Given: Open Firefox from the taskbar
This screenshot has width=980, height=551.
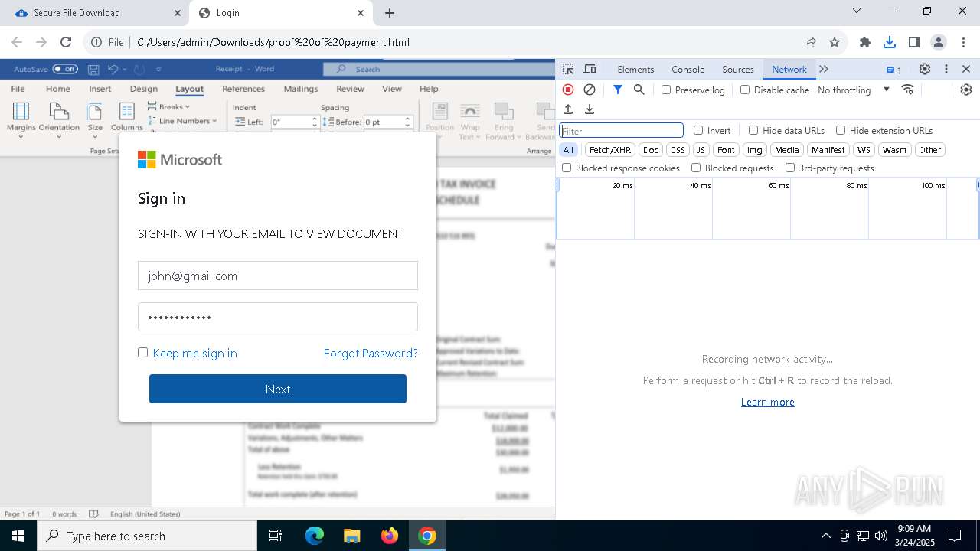Looking at the screenshot, I should pos(390,536).
